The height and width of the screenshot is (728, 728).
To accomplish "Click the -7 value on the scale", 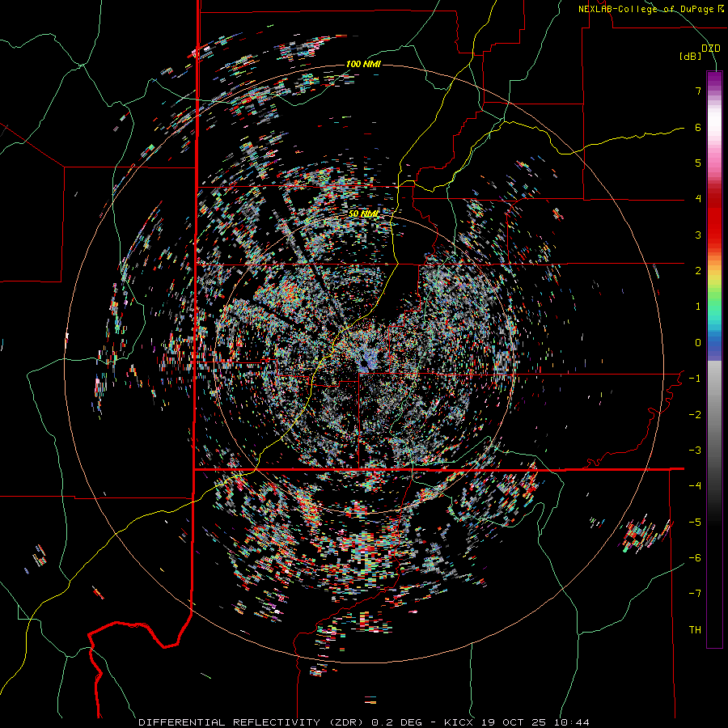I will click(x=695, y=594).
